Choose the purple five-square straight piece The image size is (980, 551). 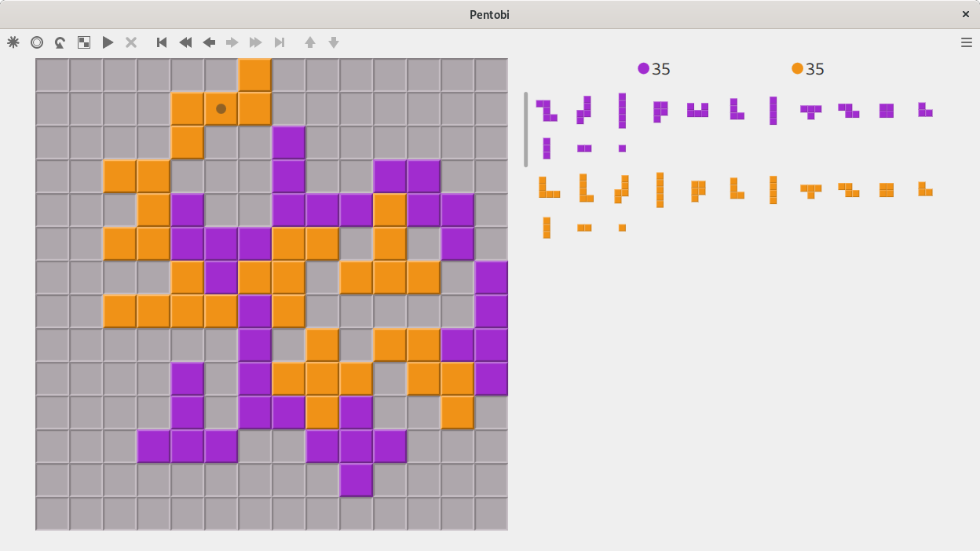[x=622, y=111]
